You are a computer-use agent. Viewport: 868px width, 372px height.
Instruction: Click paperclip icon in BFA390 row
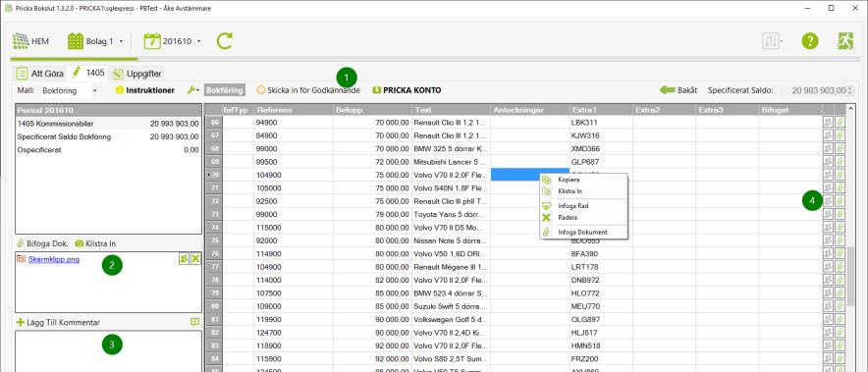(840, 254)
